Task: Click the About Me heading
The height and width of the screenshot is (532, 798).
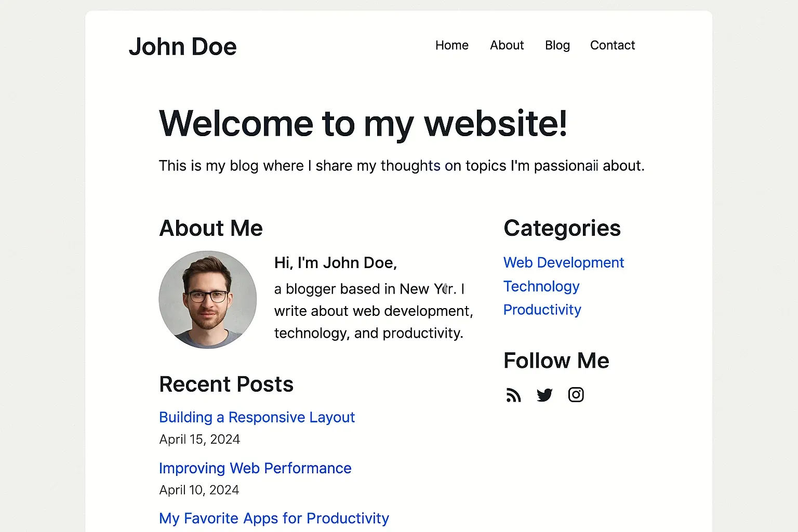Action: (211, 229)
